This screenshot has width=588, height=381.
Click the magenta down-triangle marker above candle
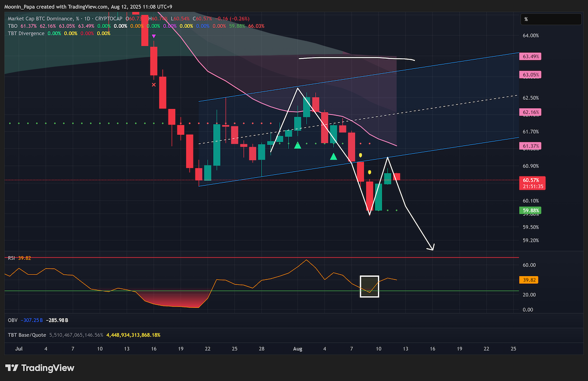(x=154, y=36)
